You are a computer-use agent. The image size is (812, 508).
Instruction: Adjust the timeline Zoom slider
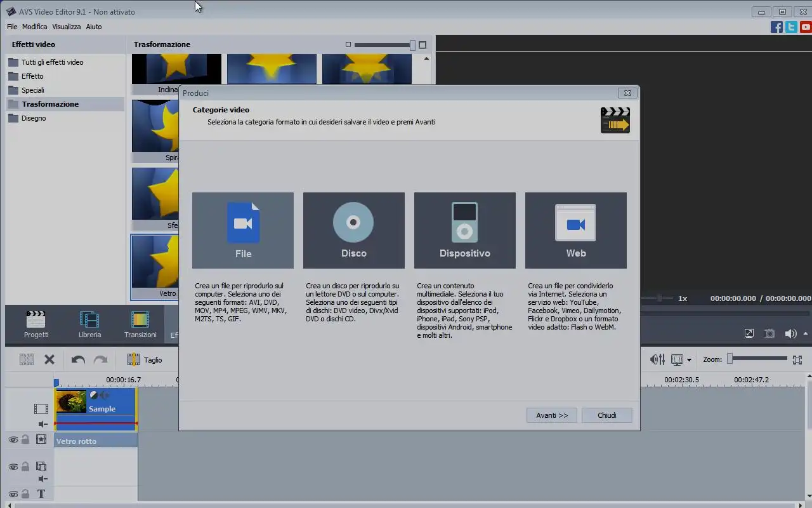click(757, 359)
